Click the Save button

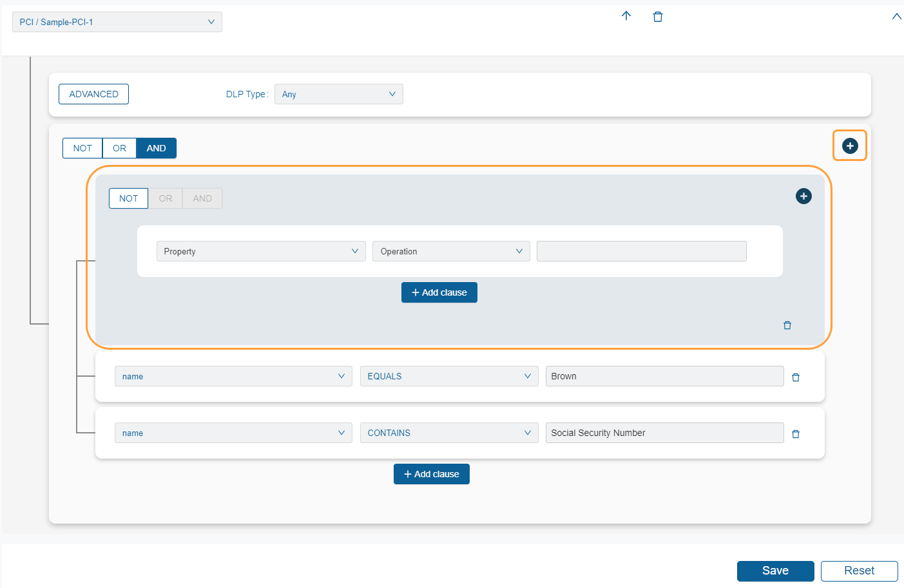[775, 571]
